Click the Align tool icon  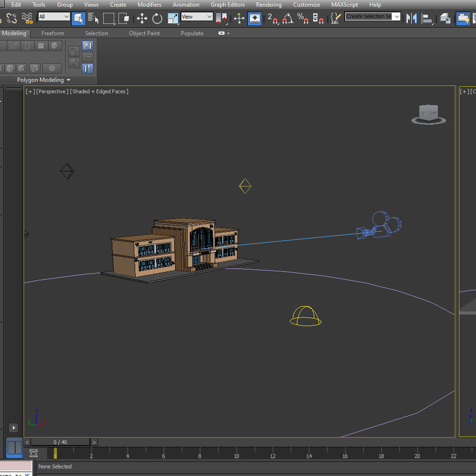point(427,19)
